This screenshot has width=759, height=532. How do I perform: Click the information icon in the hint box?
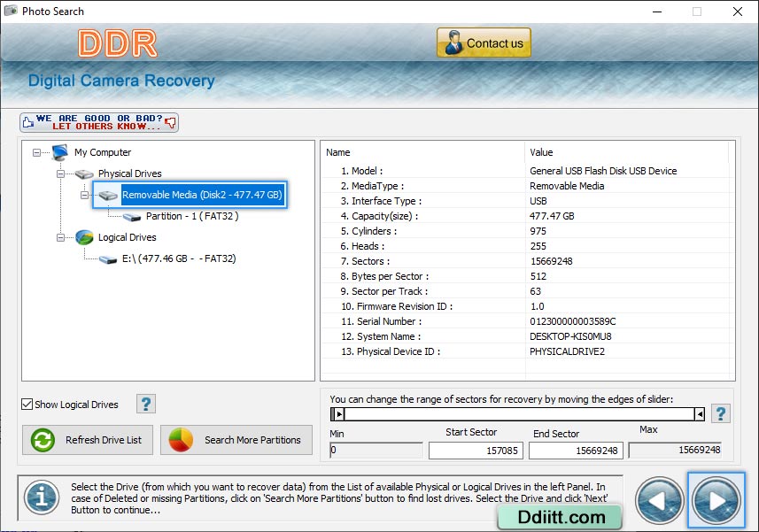[x=42, y=497]
